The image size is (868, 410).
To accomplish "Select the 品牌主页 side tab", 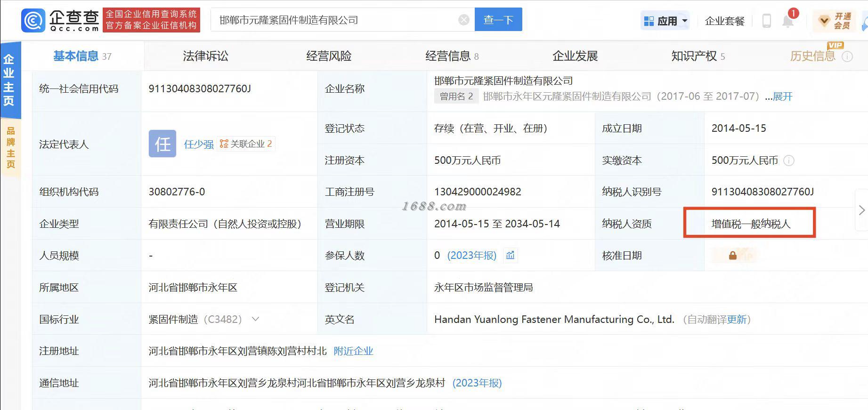I will [10, 147].
